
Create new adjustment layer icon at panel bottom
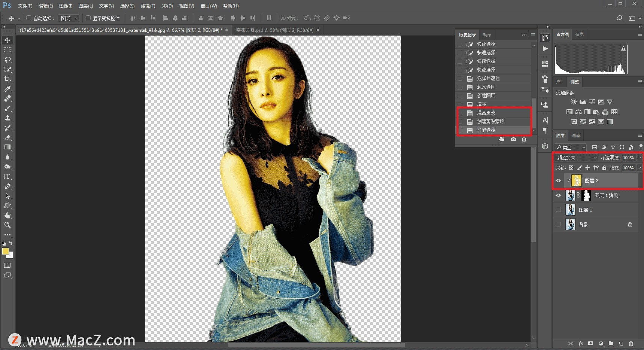coord(601,343)
